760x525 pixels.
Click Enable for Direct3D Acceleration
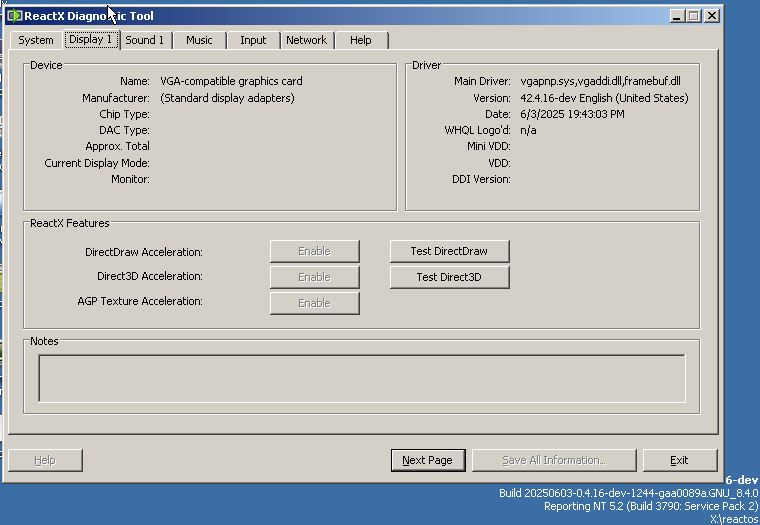pyautogui.click(x=315, y=277)
